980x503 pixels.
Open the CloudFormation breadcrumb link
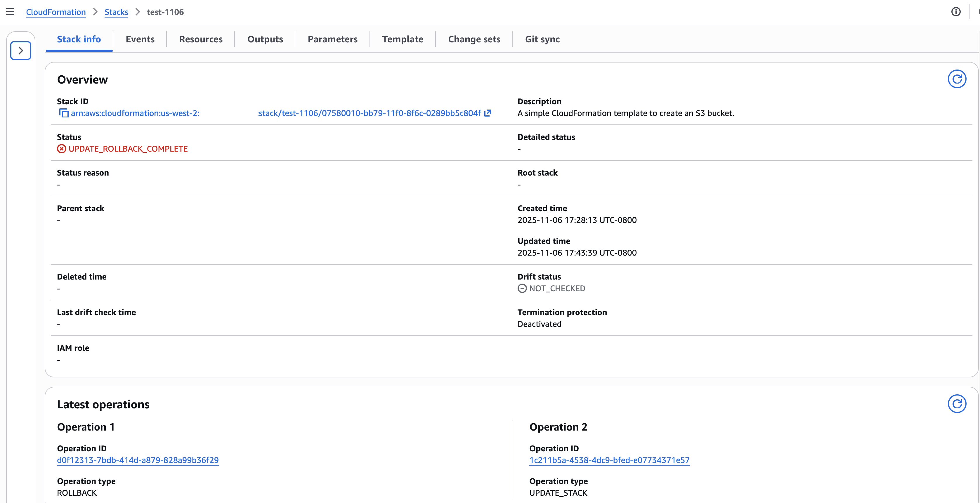55,12
